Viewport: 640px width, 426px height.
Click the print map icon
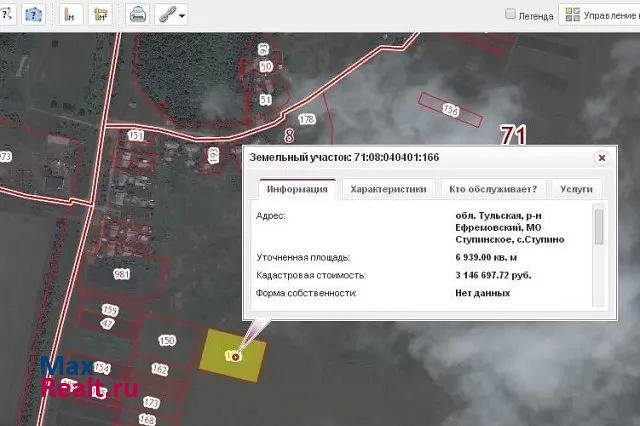click(139, 15)
